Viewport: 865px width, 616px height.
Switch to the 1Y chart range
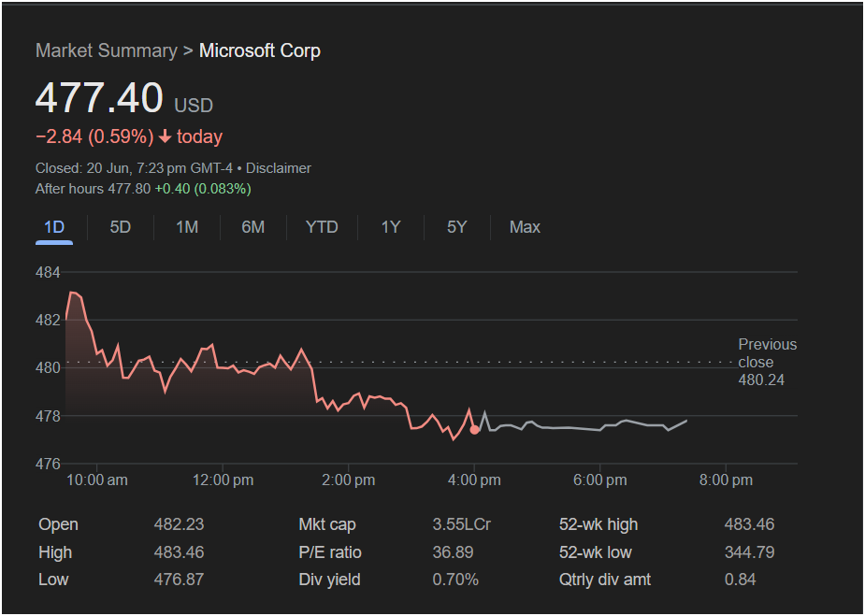tap(391, 227)
